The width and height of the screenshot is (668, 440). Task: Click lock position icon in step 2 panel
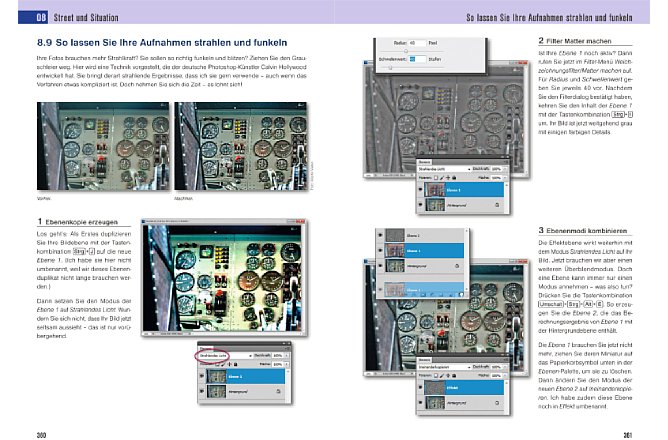448,178
